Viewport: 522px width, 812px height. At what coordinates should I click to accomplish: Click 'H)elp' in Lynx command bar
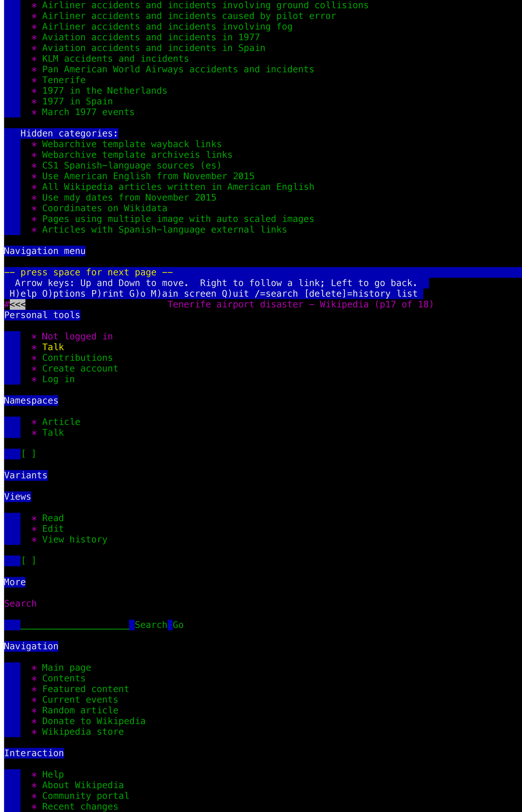pyautogui.click(x=23, y=294)
